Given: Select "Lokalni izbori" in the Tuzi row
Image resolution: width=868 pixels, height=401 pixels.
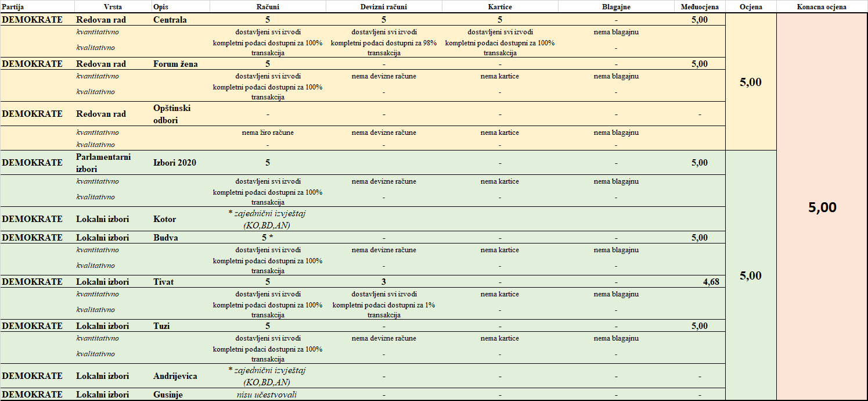Looking at the screenshot, I should pos(103,326).
